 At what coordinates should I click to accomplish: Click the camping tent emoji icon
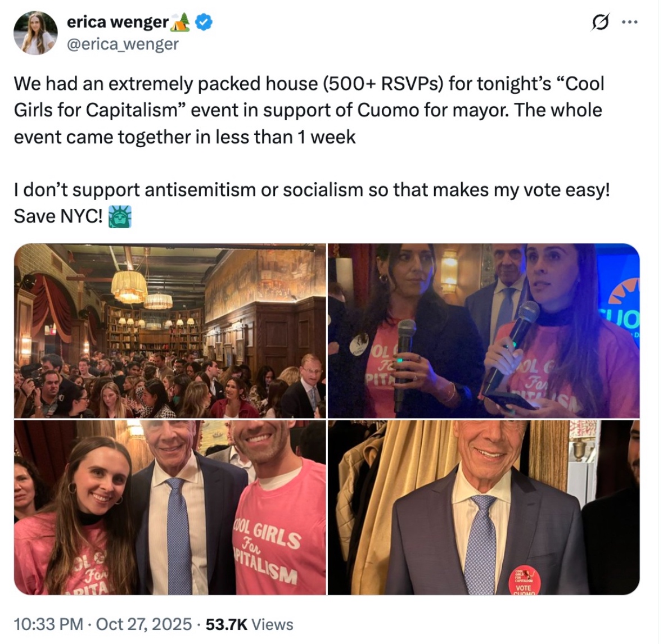pos(181,22)
